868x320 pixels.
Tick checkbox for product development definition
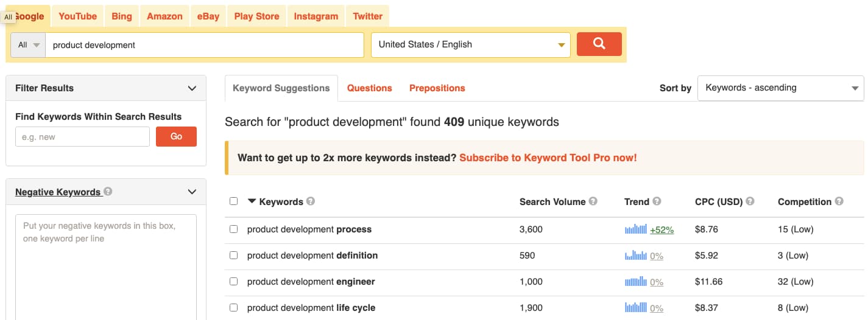tap(233, 256)
